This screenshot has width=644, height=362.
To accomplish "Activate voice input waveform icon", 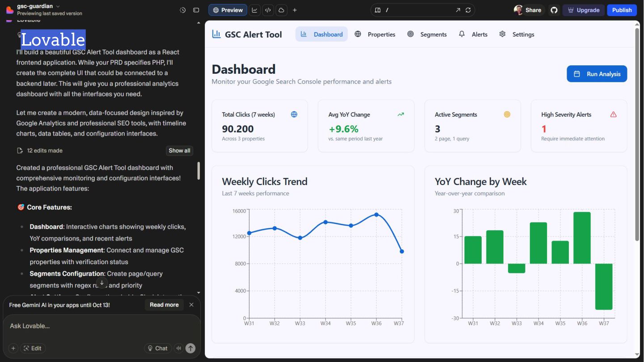I will point(179,348).
